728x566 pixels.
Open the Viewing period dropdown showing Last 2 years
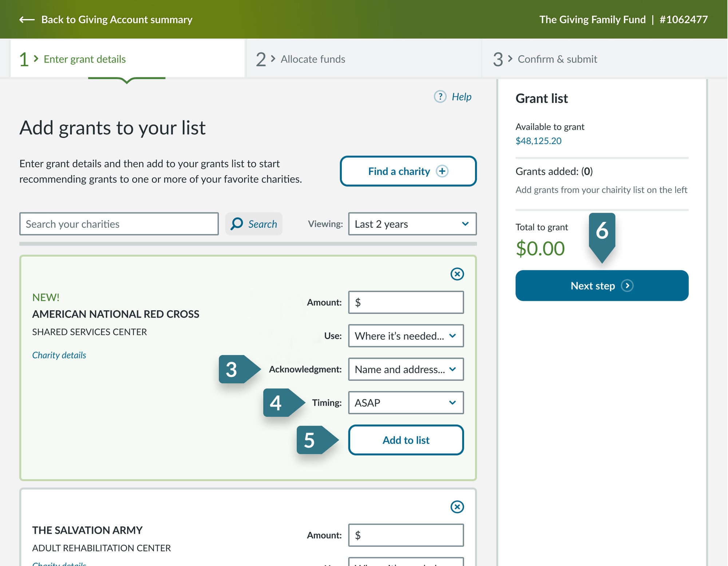412,224
